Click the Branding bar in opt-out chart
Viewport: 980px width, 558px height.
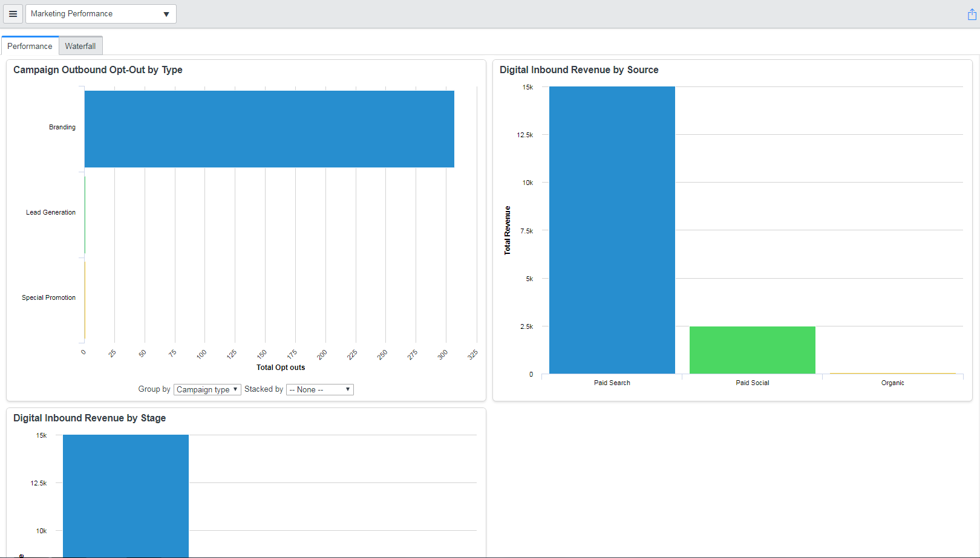tap(269, 129)
